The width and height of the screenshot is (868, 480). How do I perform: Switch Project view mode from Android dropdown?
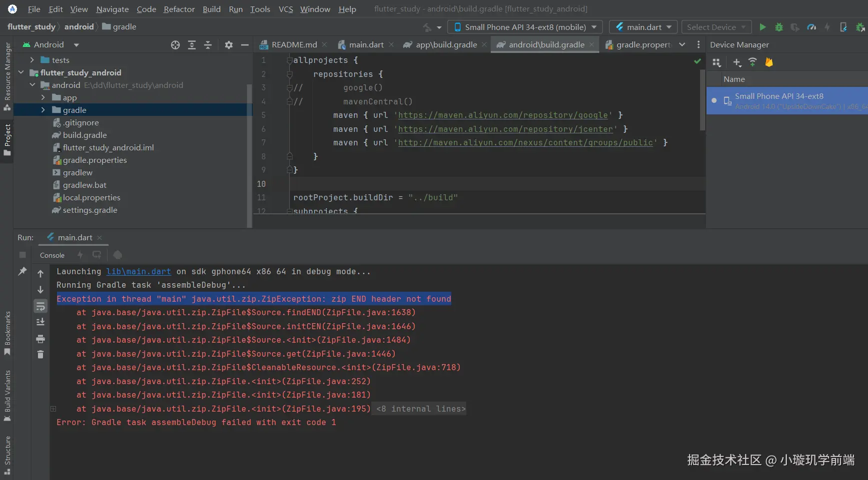(x=50, y=45)
